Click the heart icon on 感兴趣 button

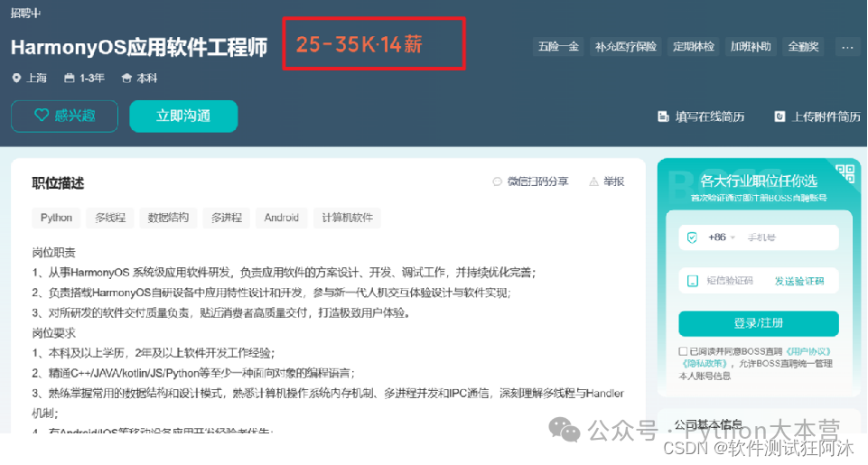(42, 116)
